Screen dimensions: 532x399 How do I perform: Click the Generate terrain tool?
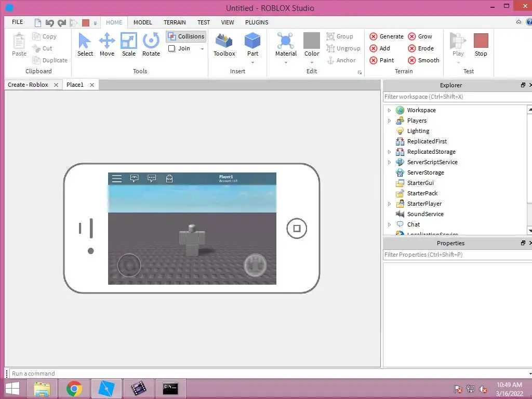tap(387, 36)
